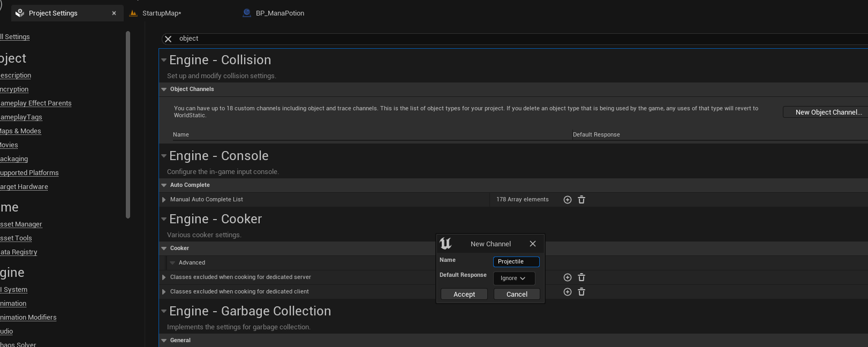Collapse the Engine - Console section
This screenshot has height=347, width=868.
click(x=164, y=156)
